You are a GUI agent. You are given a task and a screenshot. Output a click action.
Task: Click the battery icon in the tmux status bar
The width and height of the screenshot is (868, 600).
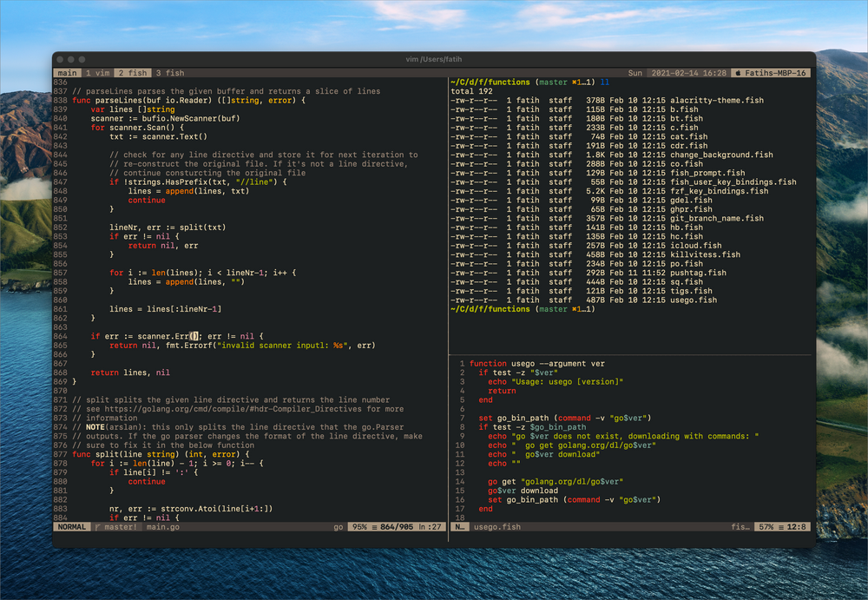point(740,73)
